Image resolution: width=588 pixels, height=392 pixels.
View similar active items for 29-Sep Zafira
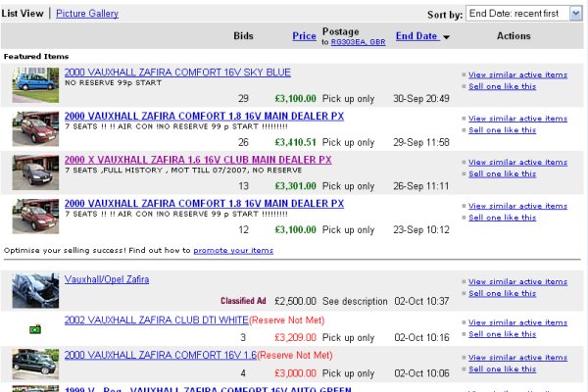(517, 119)
